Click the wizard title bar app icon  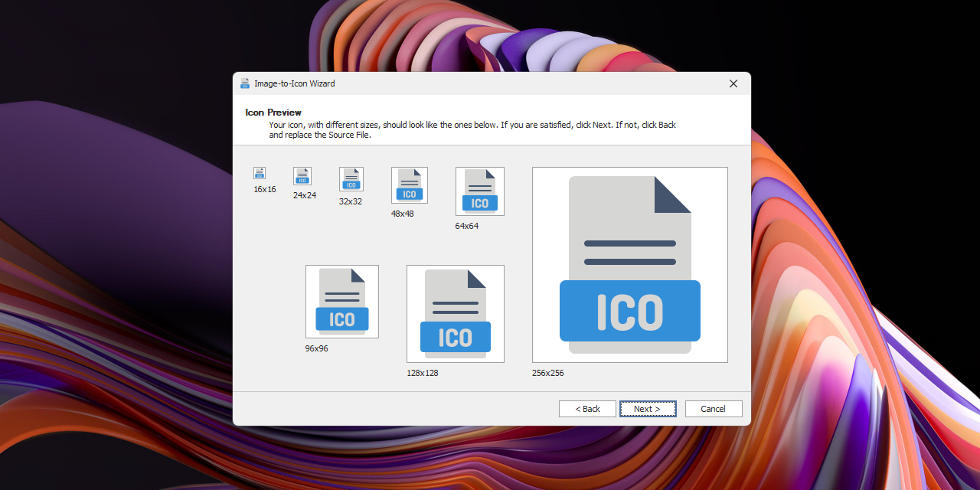[245, 83]
